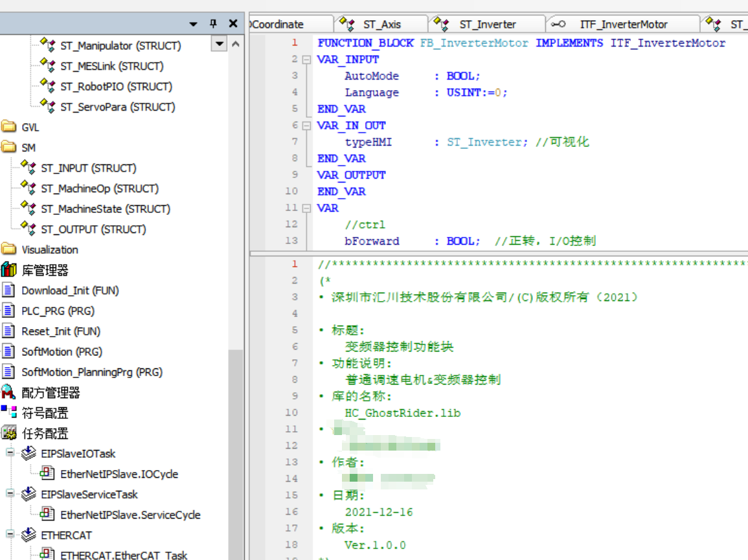748x560 pixels.
Task: Click the EIPSlaveIOTask task icon
Action: (28, 453)
